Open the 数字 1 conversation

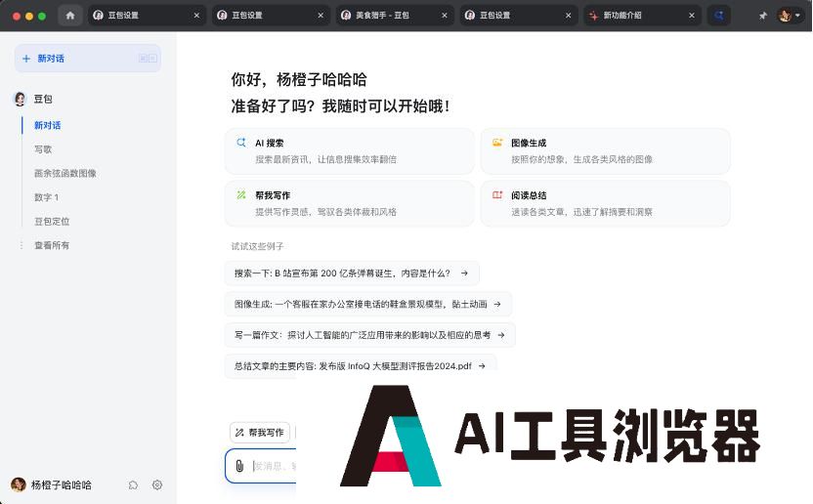pyautogui.click(x=47, y=197)
